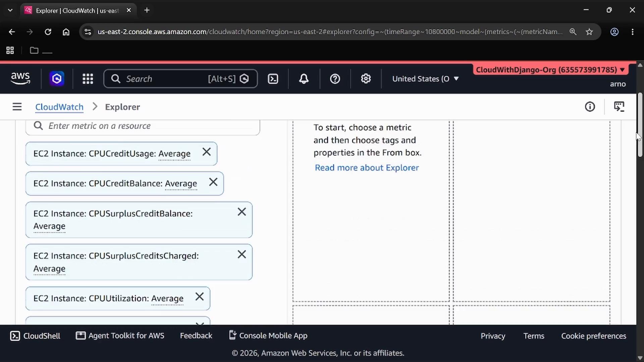Viewport: 644px width, 362px height.
Task: Change the Average statistic for CPUUtilization
Action: [167, 299]
